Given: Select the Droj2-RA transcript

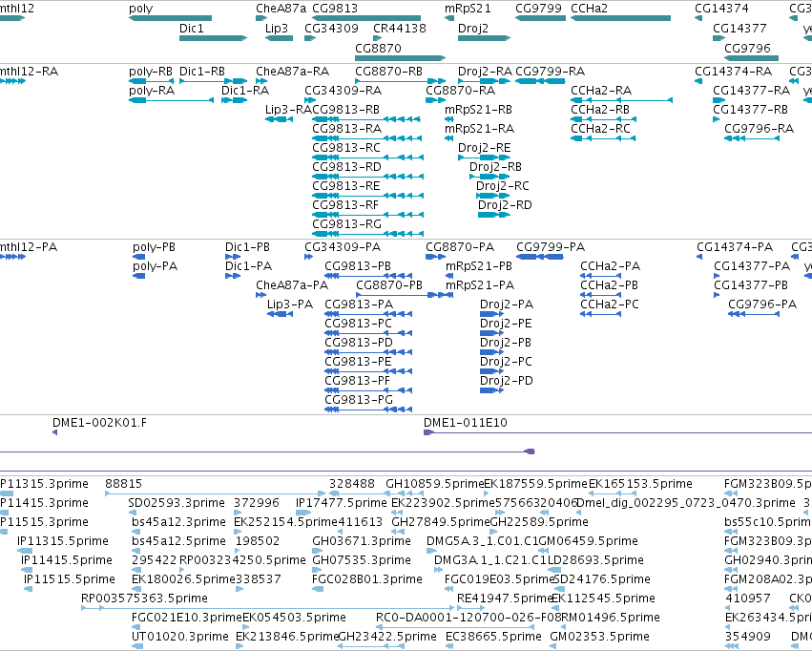Looking at the screenshot, I should coord(485,81).
